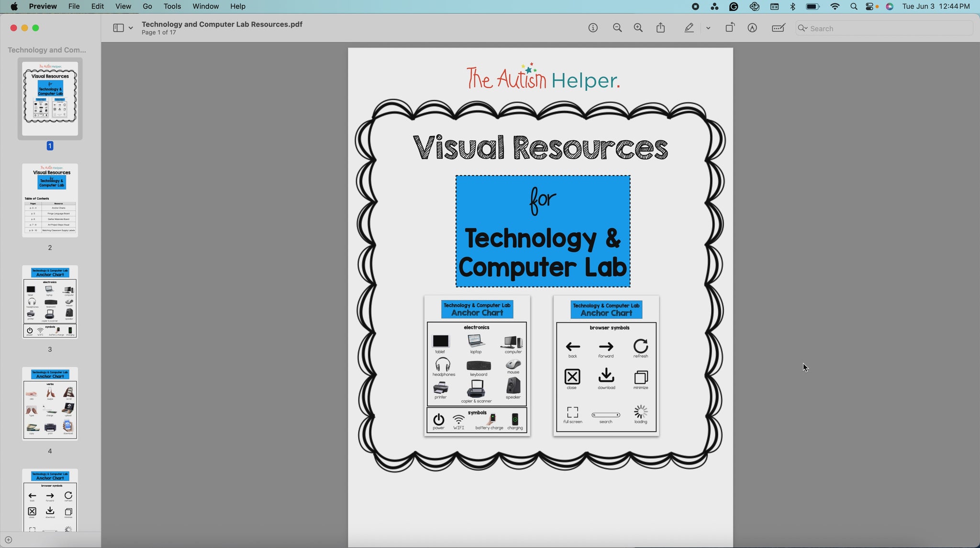Expand highlight color options arrow
This screenshot has width=980, height=548.
point(708,28)
